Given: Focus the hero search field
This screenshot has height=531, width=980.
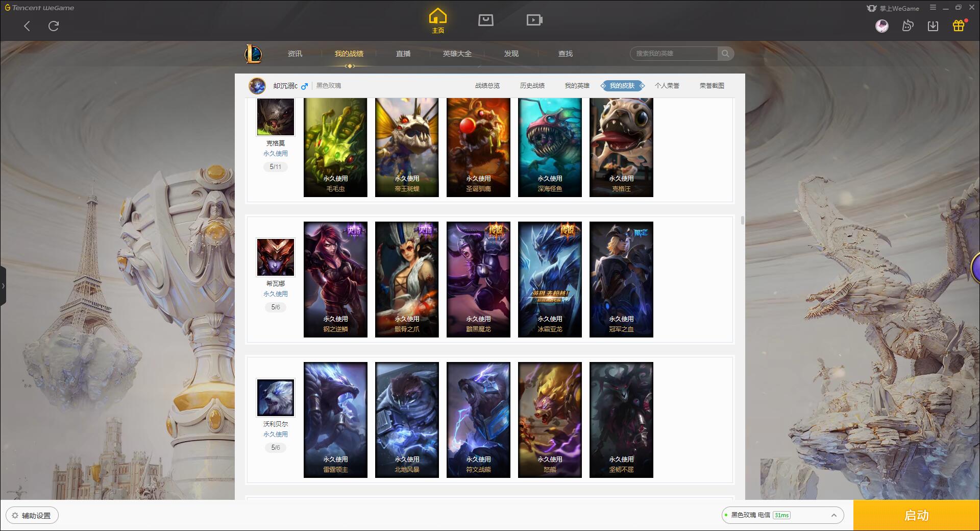Looking at the screenshot, I should (x=675, y=54).
